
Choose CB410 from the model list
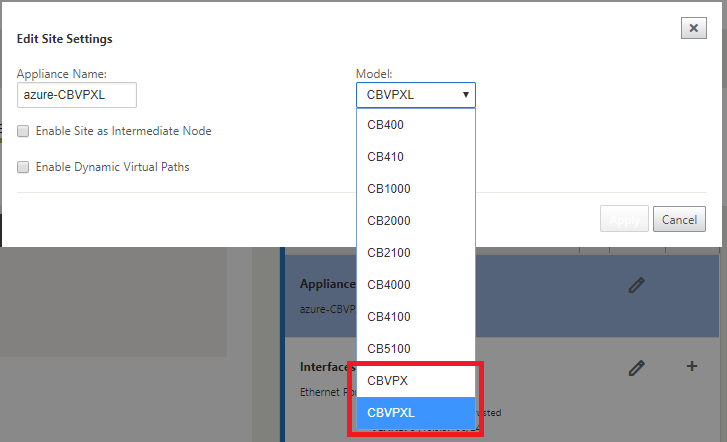coord(416,157)
